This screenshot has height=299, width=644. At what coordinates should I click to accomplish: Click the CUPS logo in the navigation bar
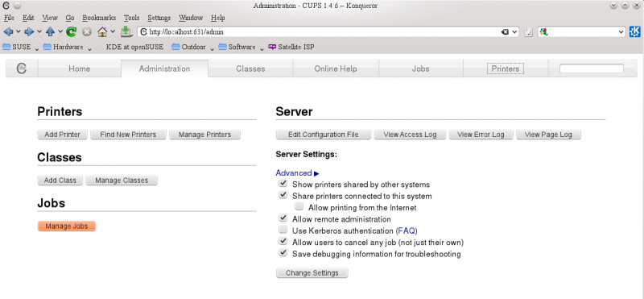(22, 69)
